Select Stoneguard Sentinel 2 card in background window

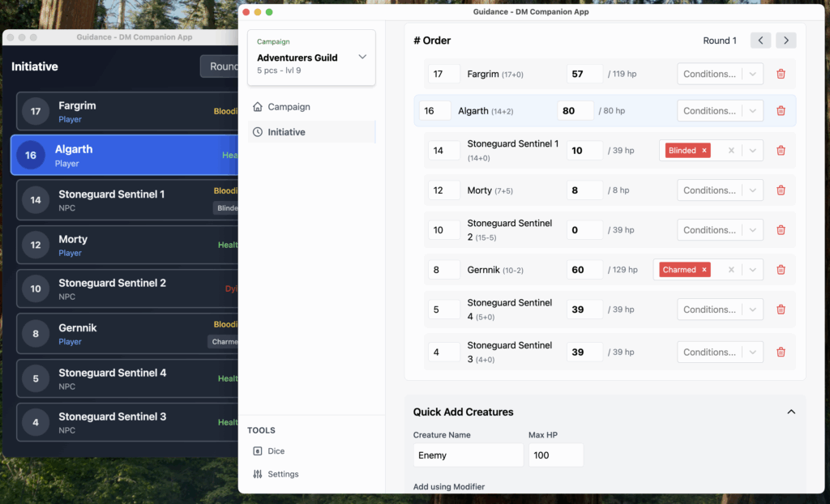(x=127, y=288)
